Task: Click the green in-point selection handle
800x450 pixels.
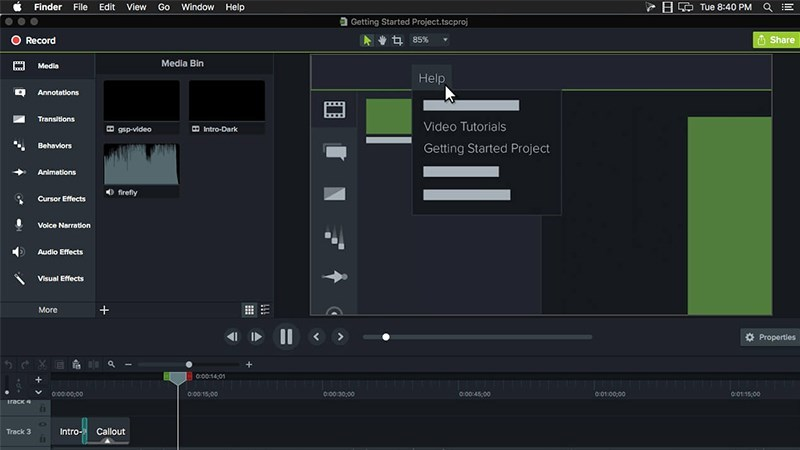Action: point(166,377)
